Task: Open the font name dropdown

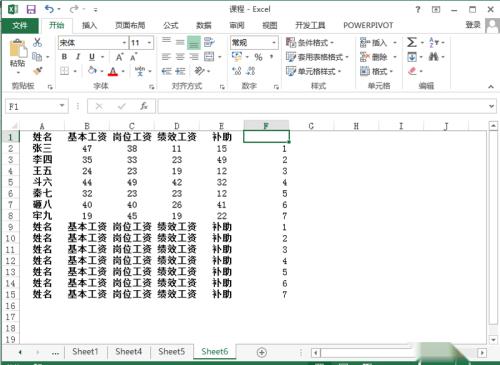Action: [124, 43]
